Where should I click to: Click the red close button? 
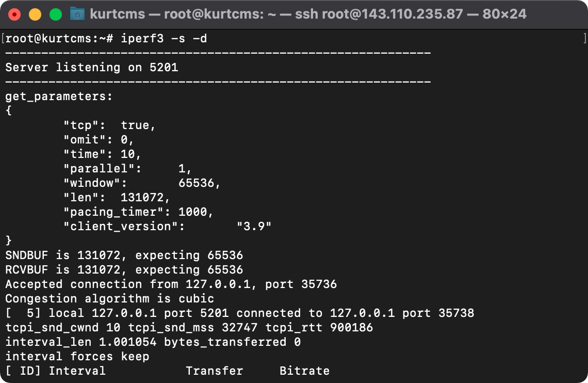click(x=14, y=14)
